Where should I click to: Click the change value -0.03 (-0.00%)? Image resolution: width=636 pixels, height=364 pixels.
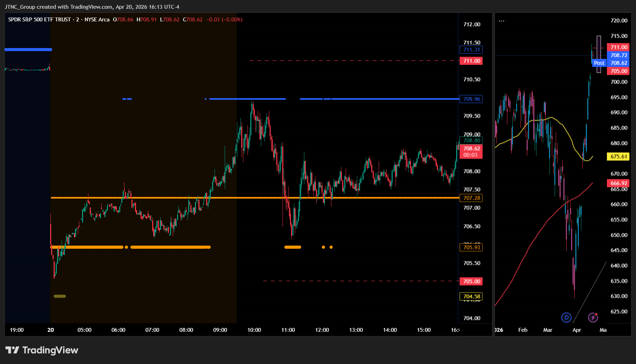pyautogui.click(x=224, y=20)
